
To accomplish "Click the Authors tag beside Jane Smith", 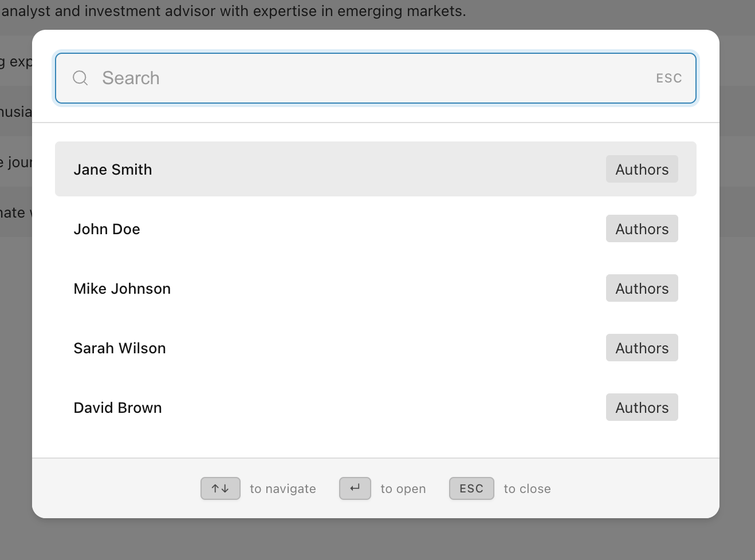I will tap(642, 169).
